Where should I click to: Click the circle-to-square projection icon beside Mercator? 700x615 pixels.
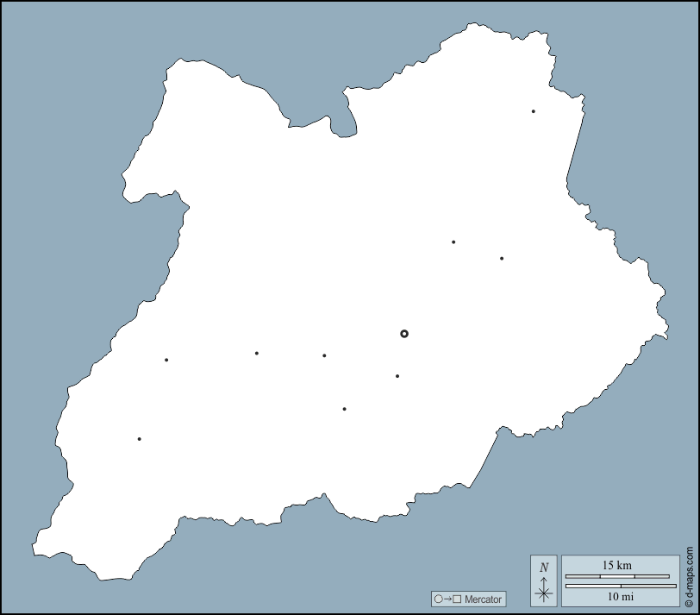tap(448, 599)
